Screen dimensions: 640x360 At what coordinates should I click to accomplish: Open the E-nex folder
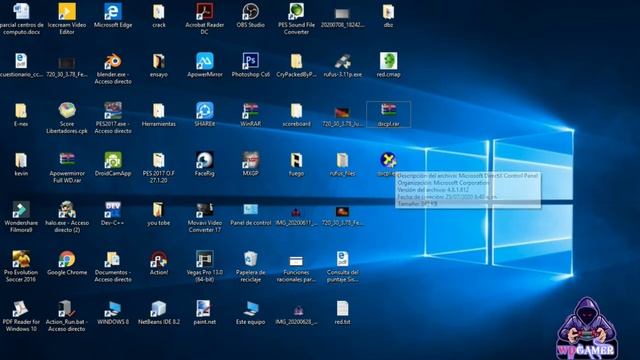(x=21, y=115)
